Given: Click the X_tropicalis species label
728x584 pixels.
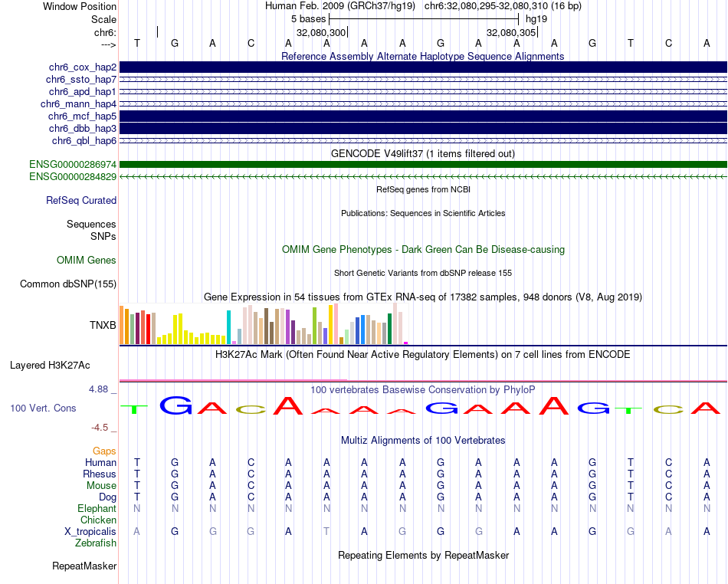Looking at the screenshot, I should point(90,532).
